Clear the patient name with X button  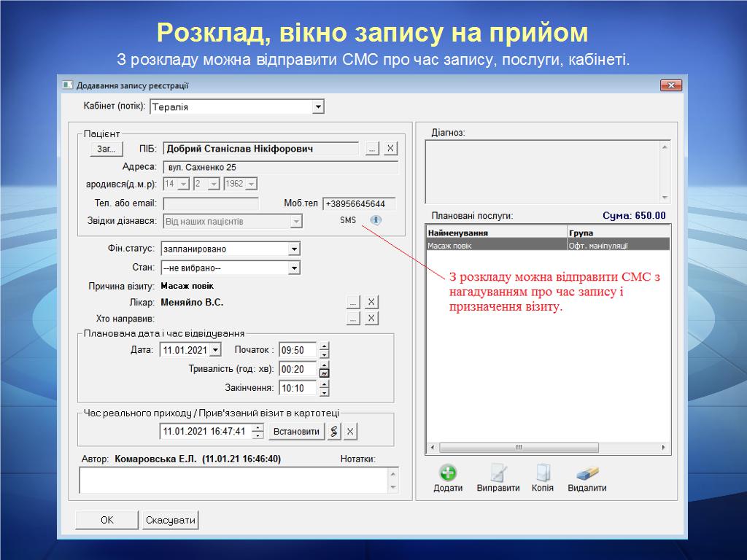391,149
